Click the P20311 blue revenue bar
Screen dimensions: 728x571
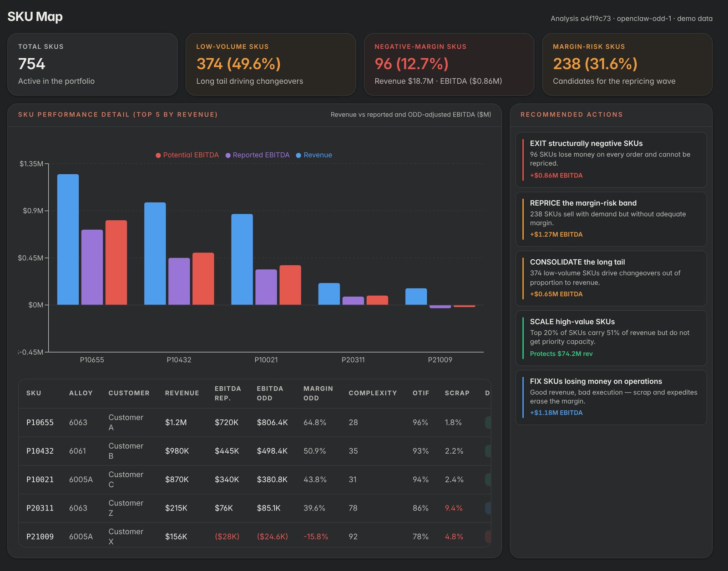pos(329,294)
